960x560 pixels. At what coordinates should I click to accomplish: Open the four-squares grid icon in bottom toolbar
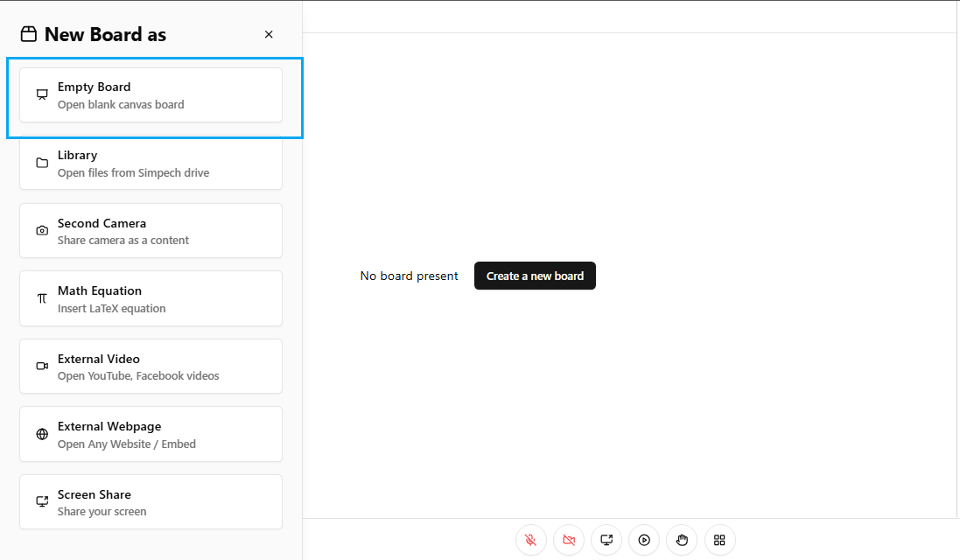720,540
